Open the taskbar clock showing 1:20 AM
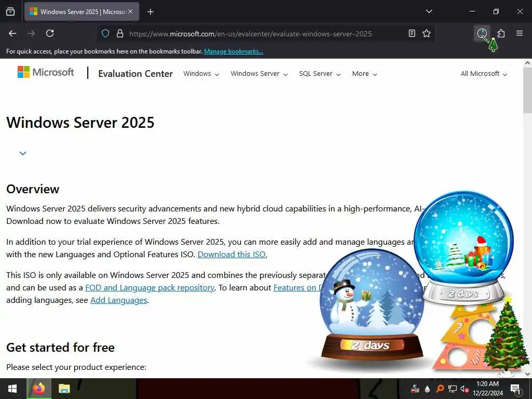The width and height of the screenshot is (532, 399). [x=487, y=389]
